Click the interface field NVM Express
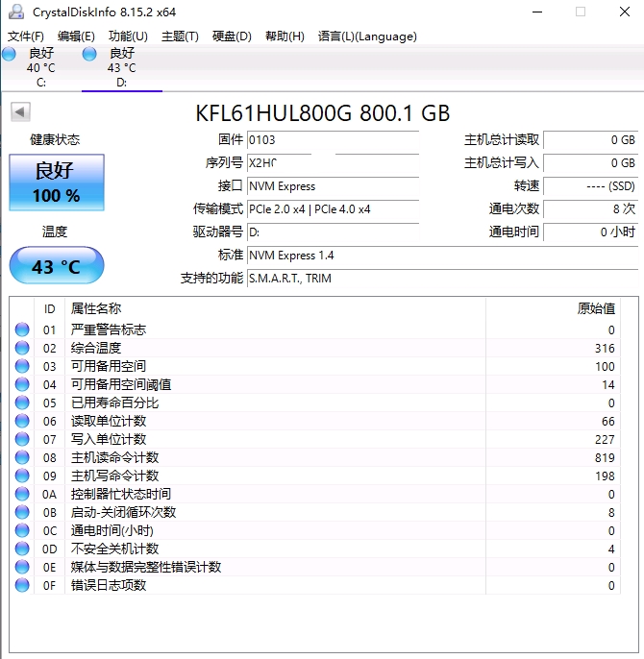This screenshot has height=659, width=644. [x=333, y=185]
